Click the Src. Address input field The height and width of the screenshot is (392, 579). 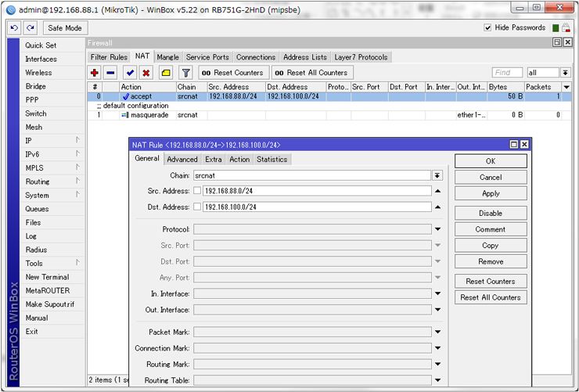click(x=317, y=191)
